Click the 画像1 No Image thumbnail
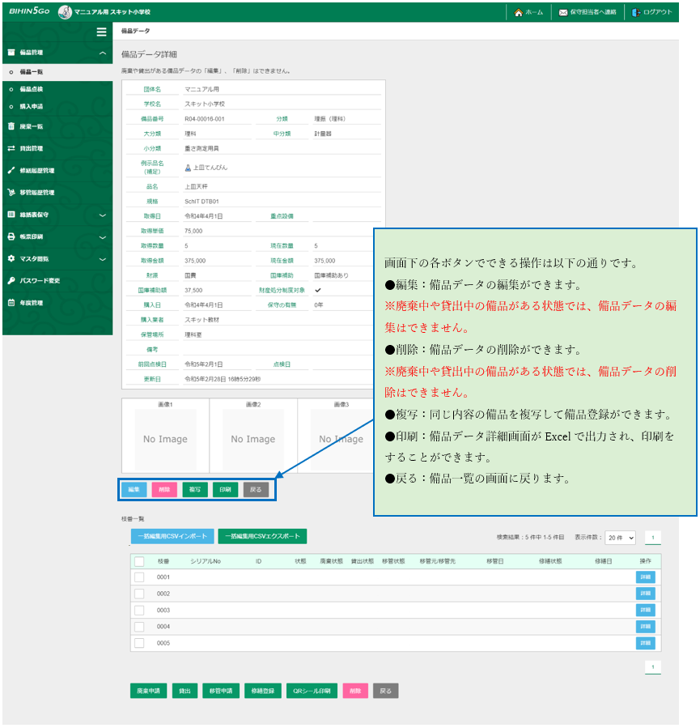Image resolution: width=700 pixels, height=728 pixels. tap(165, 438)
